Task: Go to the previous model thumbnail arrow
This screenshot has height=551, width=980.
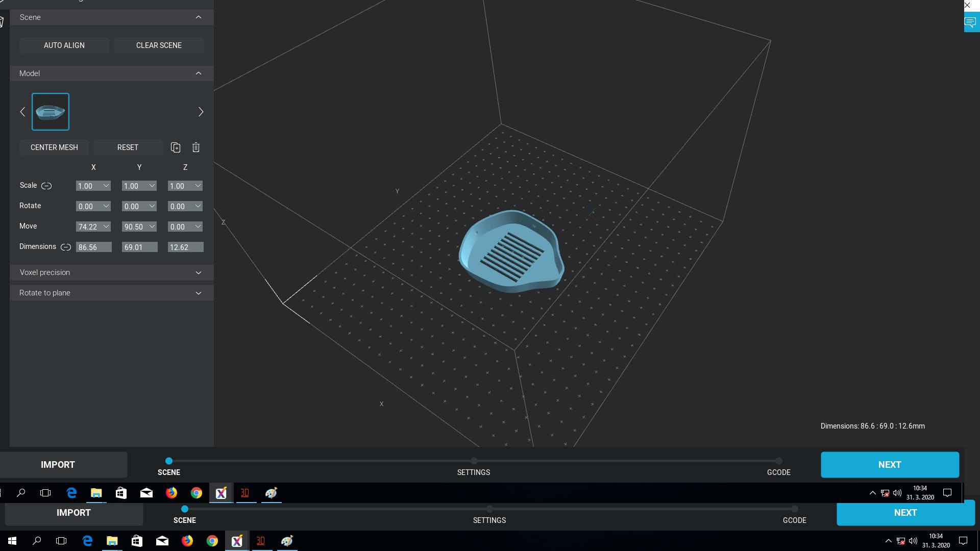Action: point(22,112)
